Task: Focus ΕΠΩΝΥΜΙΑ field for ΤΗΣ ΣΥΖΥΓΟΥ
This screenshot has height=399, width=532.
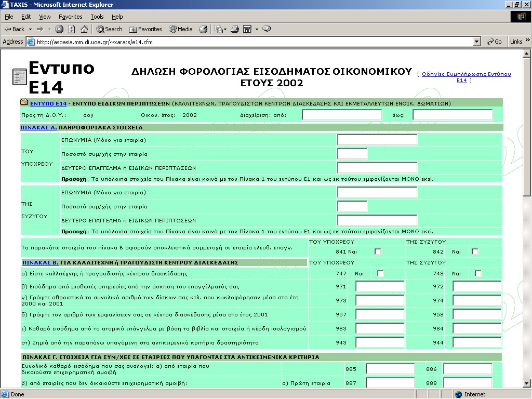Action: click(377, 192)
